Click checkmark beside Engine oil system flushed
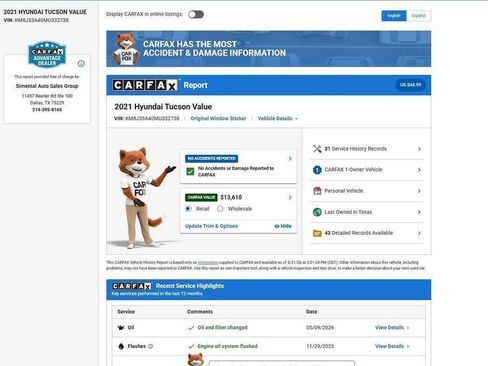The image size is (488, 366). [x=191, y=346]
